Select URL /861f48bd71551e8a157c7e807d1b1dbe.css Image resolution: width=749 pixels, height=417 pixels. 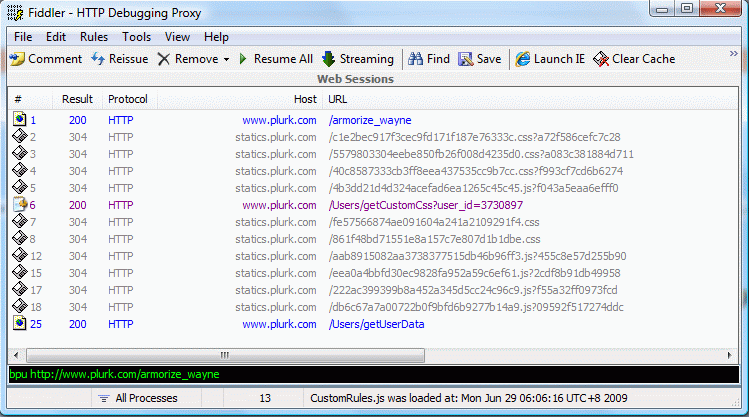434,239
